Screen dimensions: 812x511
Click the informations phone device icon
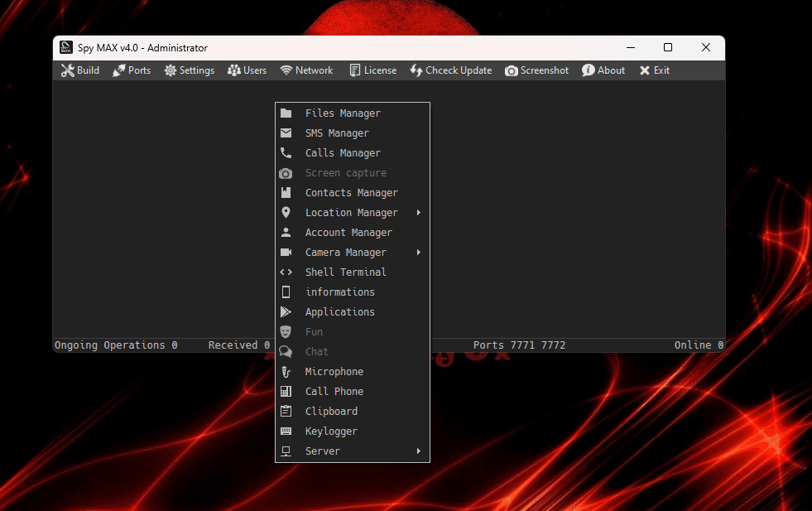pyautogui.click(x=286, y=292)
